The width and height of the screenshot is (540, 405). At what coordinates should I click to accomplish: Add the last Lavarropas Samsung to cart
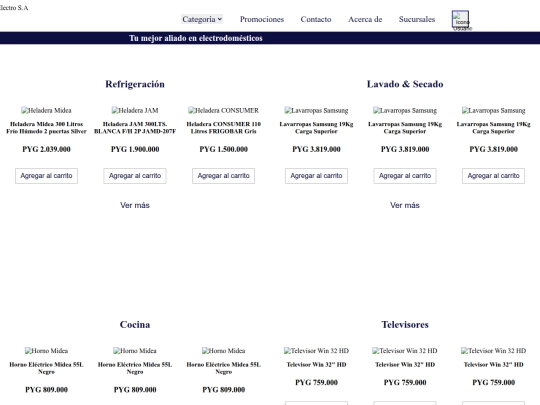[x=494, y=176]
